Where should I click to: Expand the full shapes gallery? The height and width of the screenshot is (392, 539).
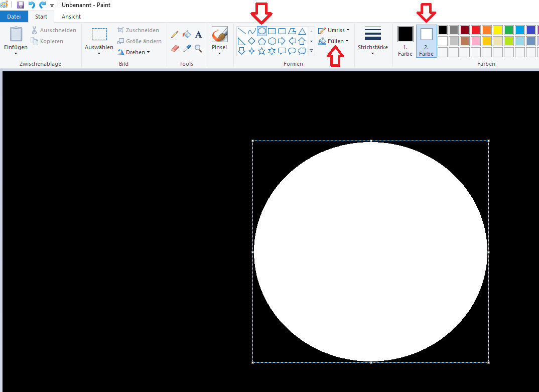pyautogui.click(x=312, y=51)
